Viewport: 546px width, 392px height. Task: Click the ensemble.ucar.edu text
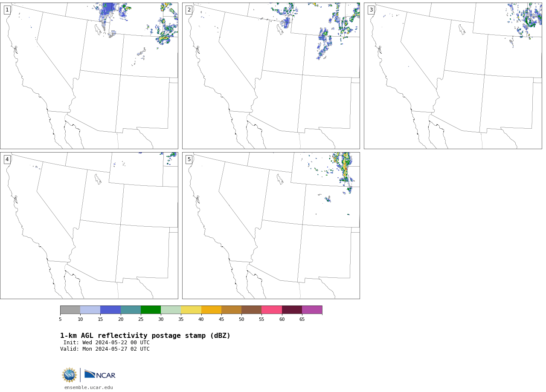point(89,387)
